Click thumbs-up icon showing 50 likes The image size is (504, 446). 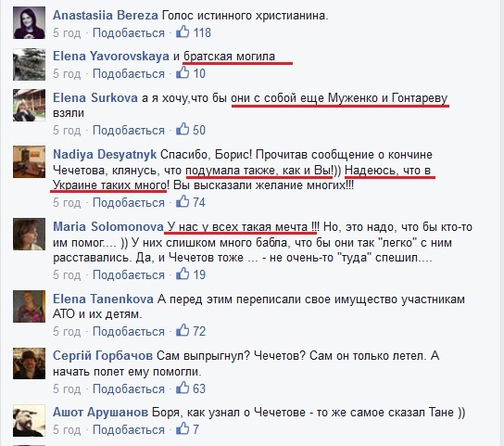[x=183, y=129]
